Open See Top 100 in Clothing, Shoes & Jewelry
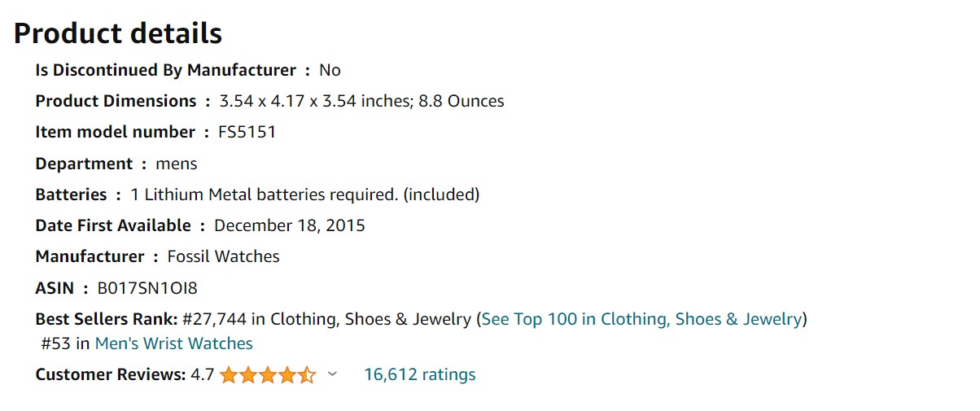980x411 pixels. pyautogui.click(x=641, y=319)
